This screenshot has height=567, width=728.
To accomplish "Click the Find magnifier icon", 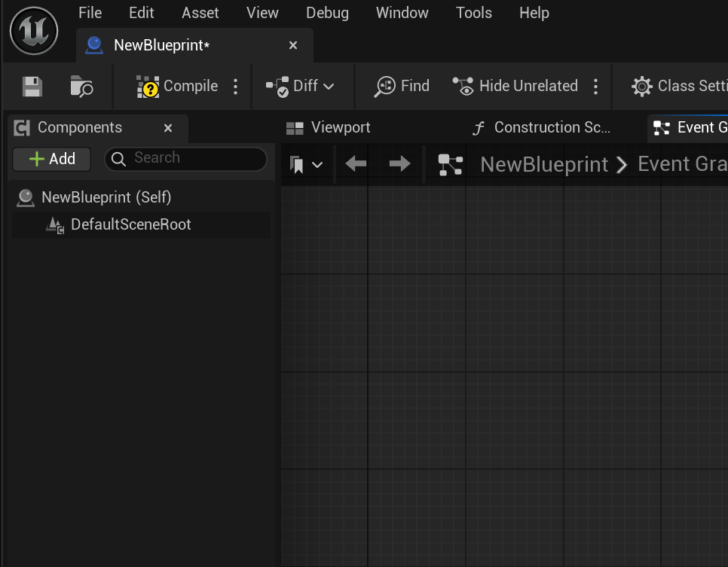I will click(x=384, y=87).
